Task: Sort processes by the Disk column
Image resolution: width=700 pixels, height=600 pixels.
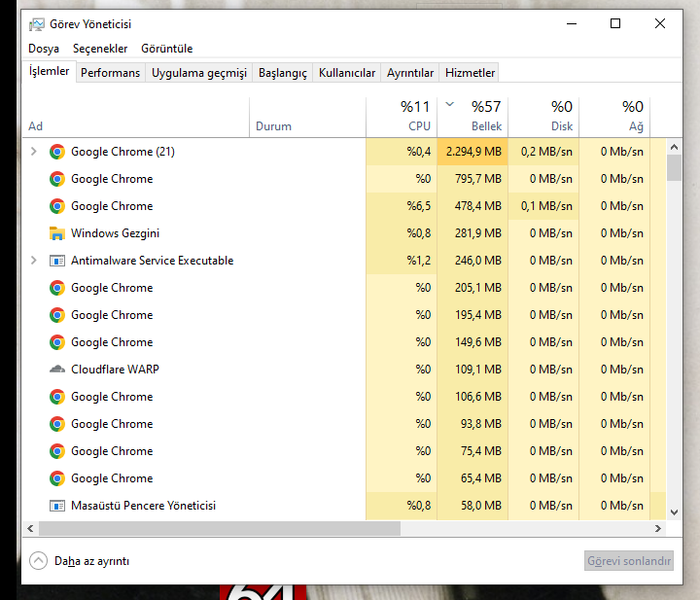Action: 543,117
